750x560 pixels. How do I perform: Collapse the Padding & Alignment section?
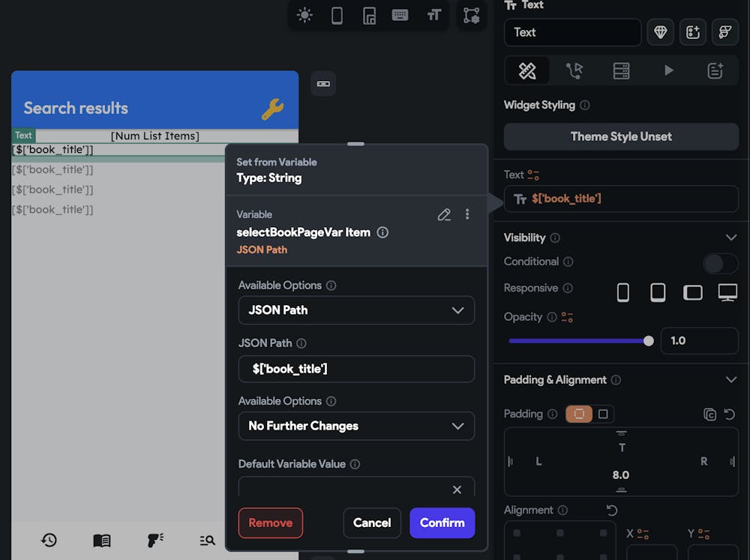(730, 380)
